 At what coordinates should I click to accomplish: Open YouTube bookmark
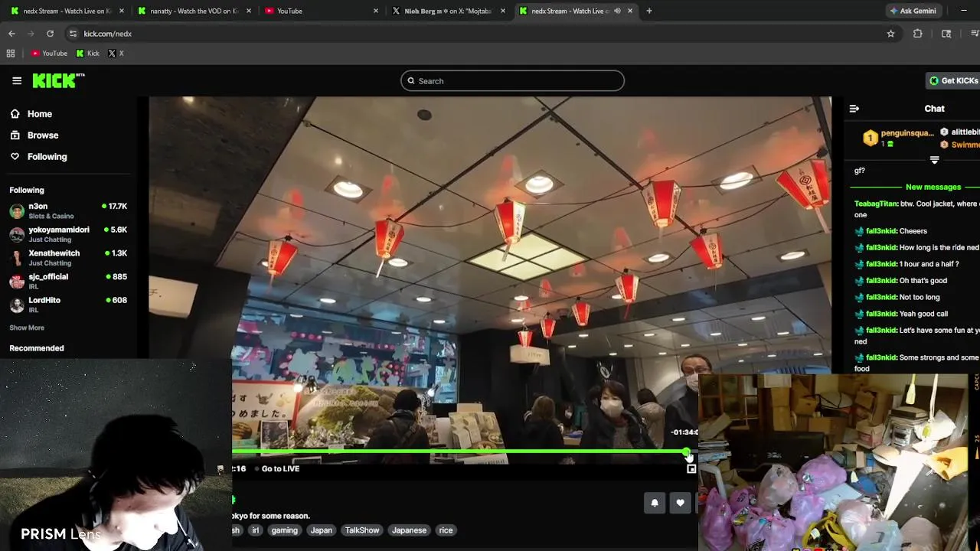pyautogui.click(x=49, y=54)
